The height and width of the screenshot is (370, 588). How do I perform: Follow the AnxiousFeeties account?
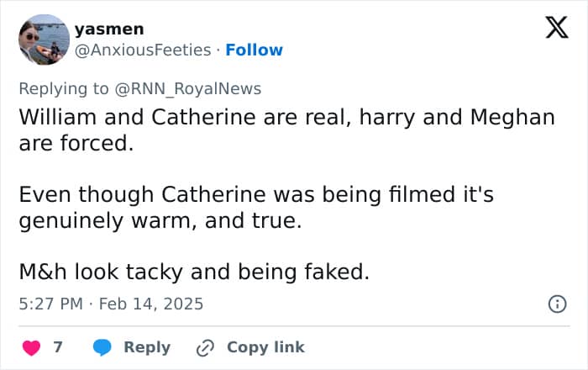(x=255, y=50)
